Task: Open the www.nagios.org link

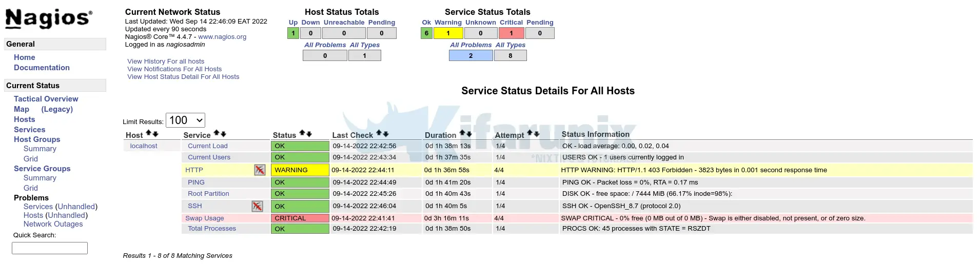Action: point(222,37)
